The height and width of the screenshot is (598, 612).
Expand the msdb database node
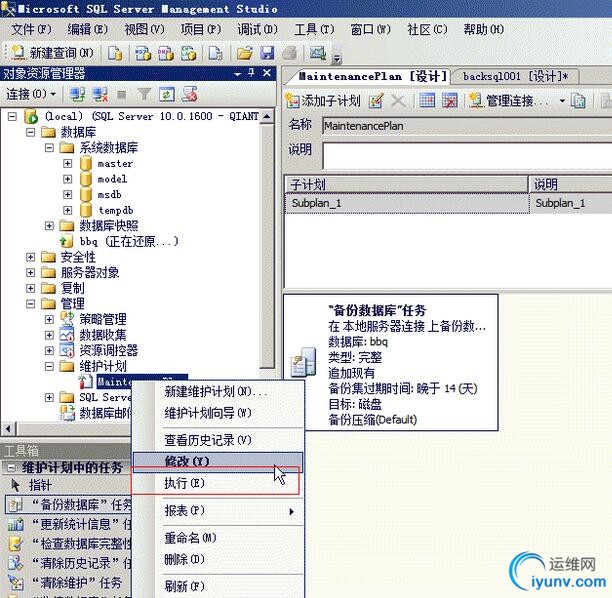click(68, 194)
